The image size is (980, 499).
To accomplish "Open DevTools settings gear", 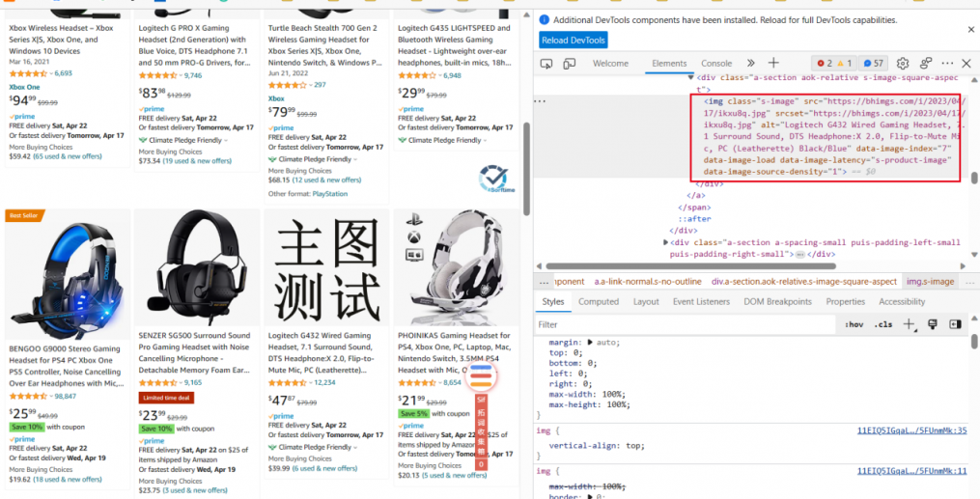I will (x=902, y=63).
